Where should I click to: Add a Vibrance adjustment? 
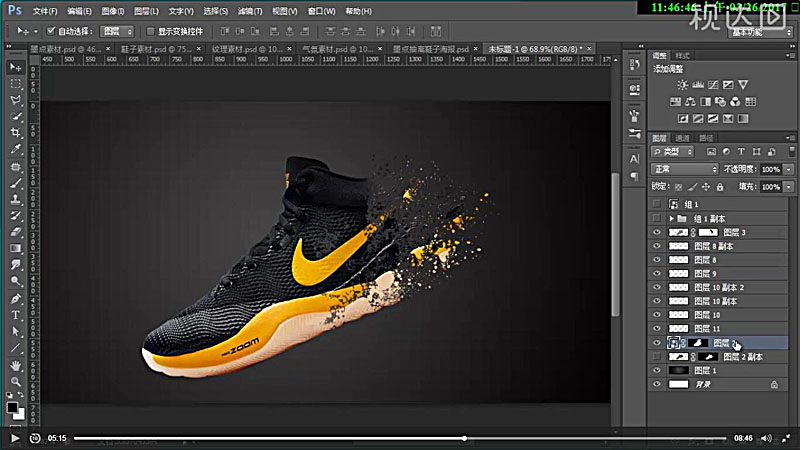(743, 85)
